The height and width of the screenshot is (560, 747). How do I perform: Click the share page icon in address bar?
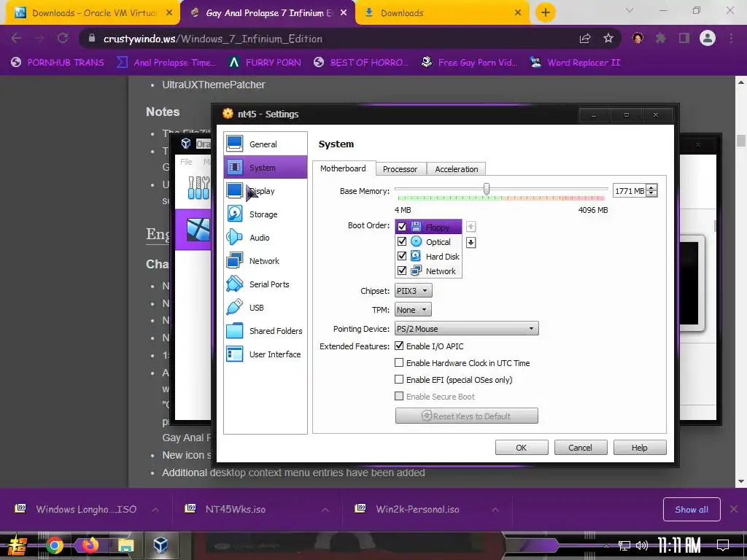coord(585,39)
